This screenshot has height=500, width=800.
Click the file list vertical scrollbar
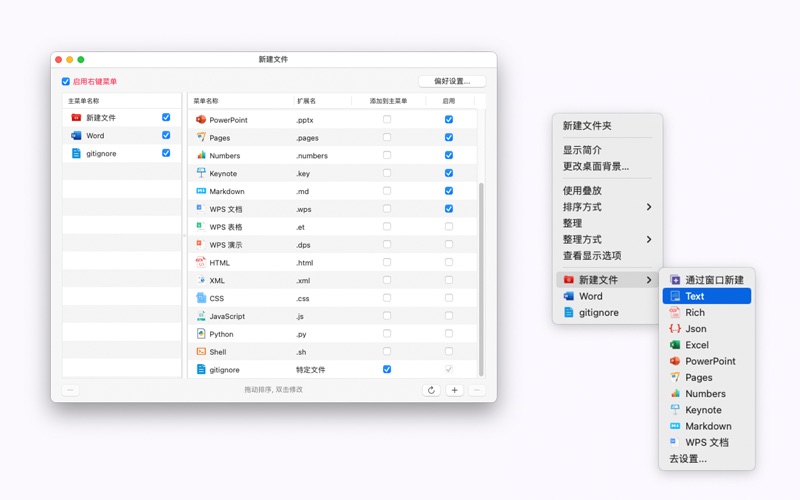coord(481,278)
